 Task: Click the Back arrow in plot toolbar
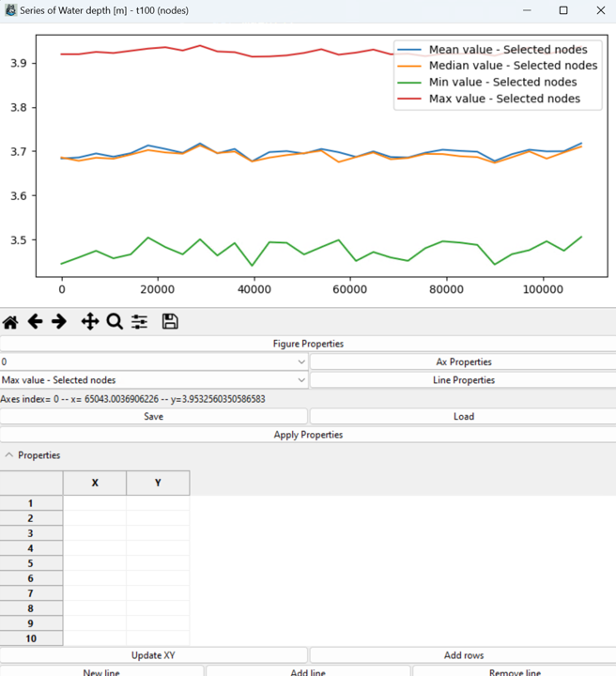(x=35, y=322)
